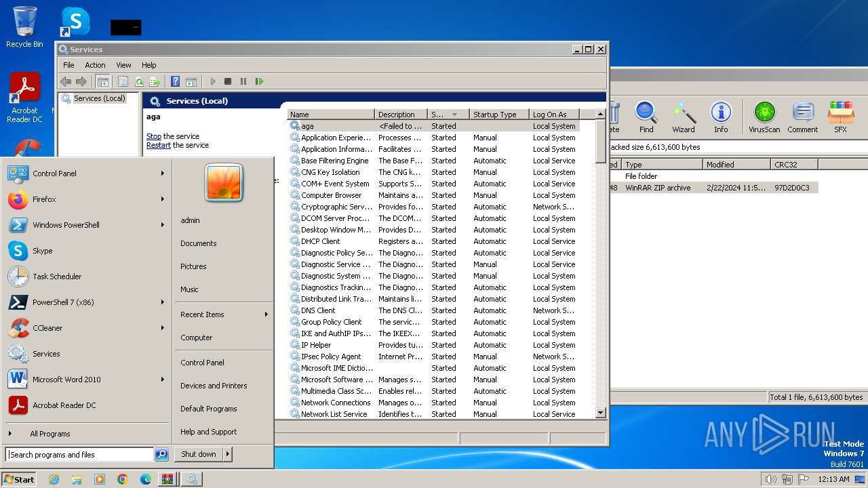Click Documents in Start menu right pane
868x488 pixels.
pyautogui.click(x=199, y=243)
